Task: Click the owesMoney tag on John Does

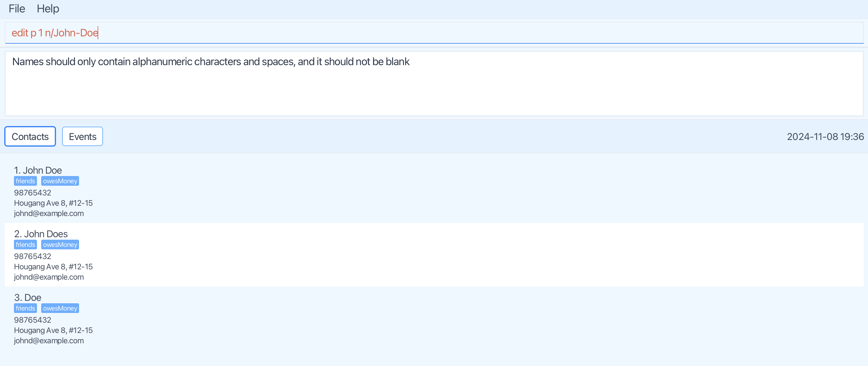Action: (60, 245)
